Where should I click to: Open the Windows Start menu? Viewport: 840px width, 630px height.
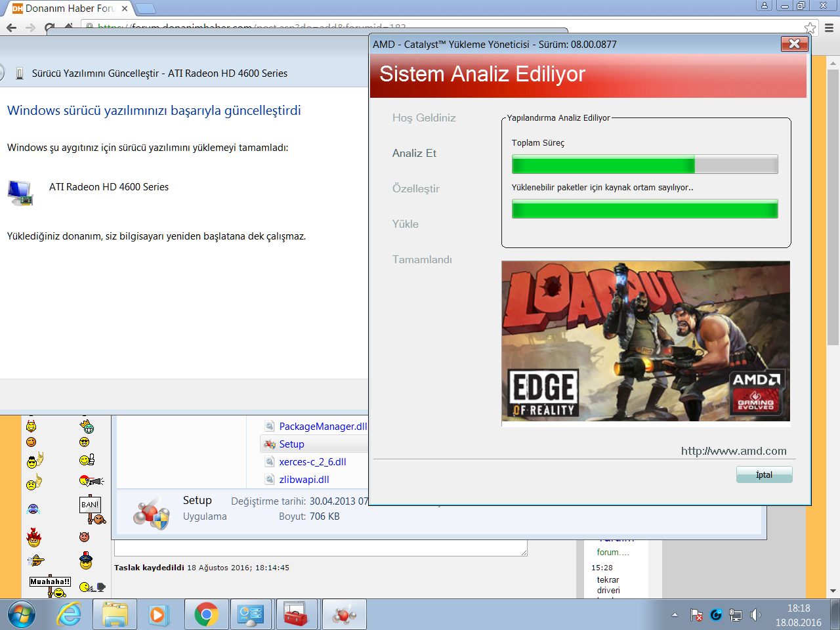[x=22, y=615]
